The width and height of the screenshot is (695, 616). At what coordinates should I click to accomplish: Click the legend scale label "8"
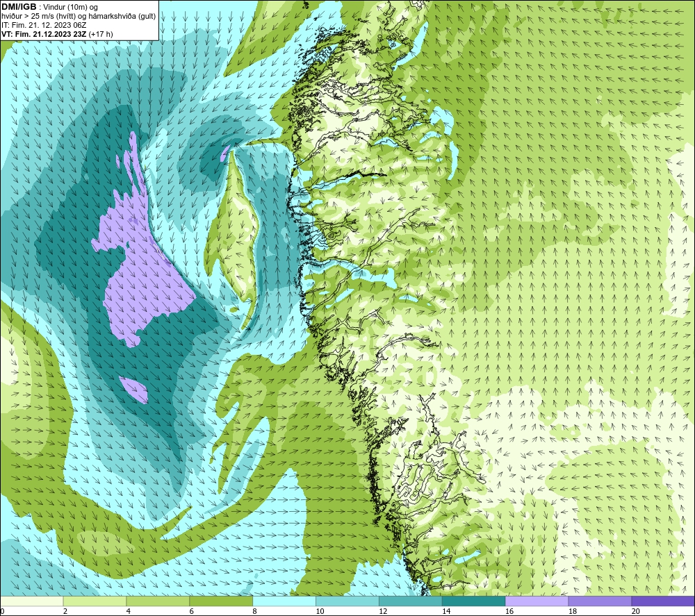pos(255,612)
